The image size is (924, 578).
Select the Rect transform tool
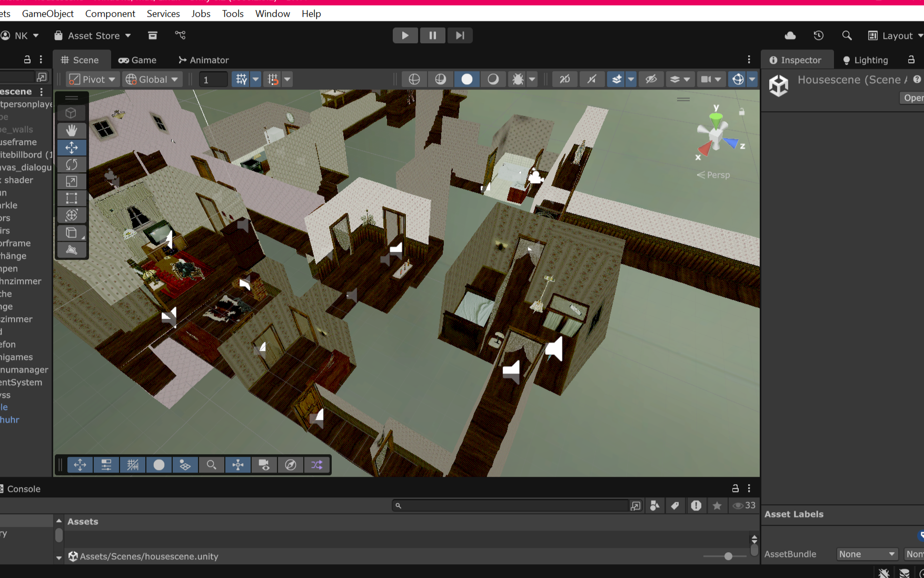[72, 198]
